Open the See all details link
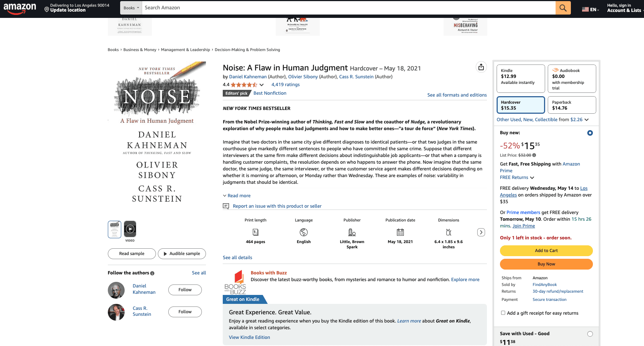The height and width of the screenshot is (346, 644). coord(237,258)
